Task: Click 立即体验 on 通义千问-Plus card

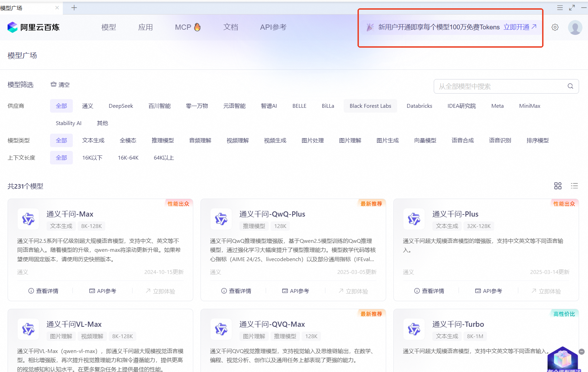Action: pyautogui.click(x=546, y=291)
